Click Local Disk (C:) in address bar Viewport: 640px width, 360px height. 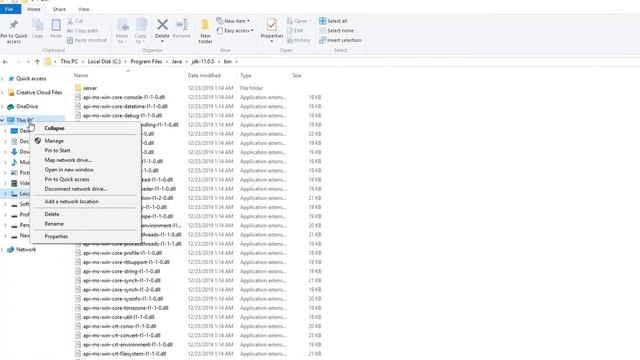pyautogui.click(x=104, y=62)
